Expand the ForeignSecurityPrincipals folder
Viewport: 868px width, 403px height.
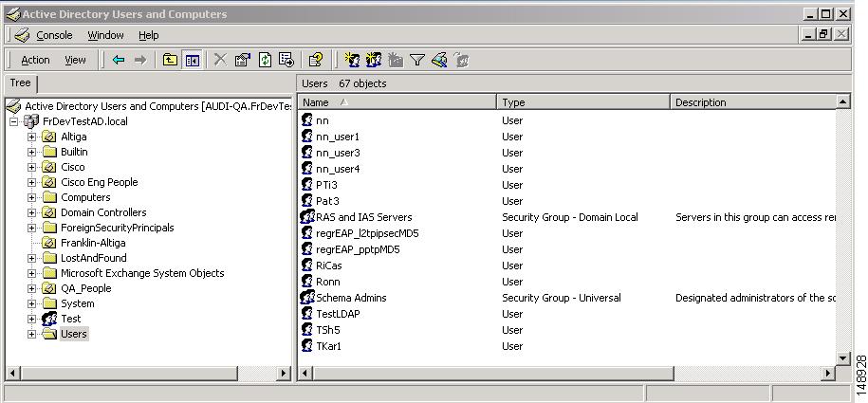[x=31, y=228]
